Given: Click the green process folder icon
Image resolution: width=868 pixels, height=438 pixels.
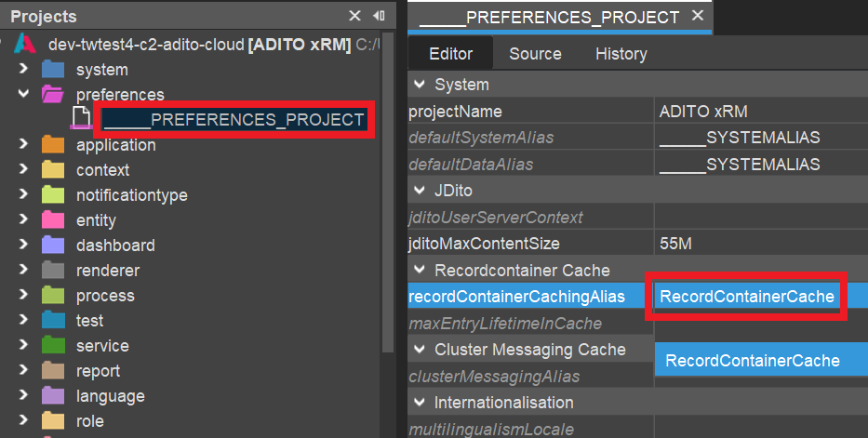Looking at the screenshot, I should coord(53,296).
